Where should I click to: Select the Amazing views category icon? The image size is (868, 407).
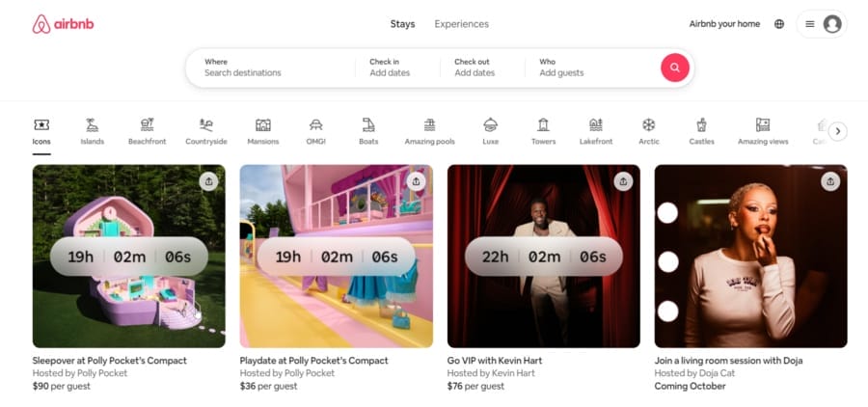[763, 124]
